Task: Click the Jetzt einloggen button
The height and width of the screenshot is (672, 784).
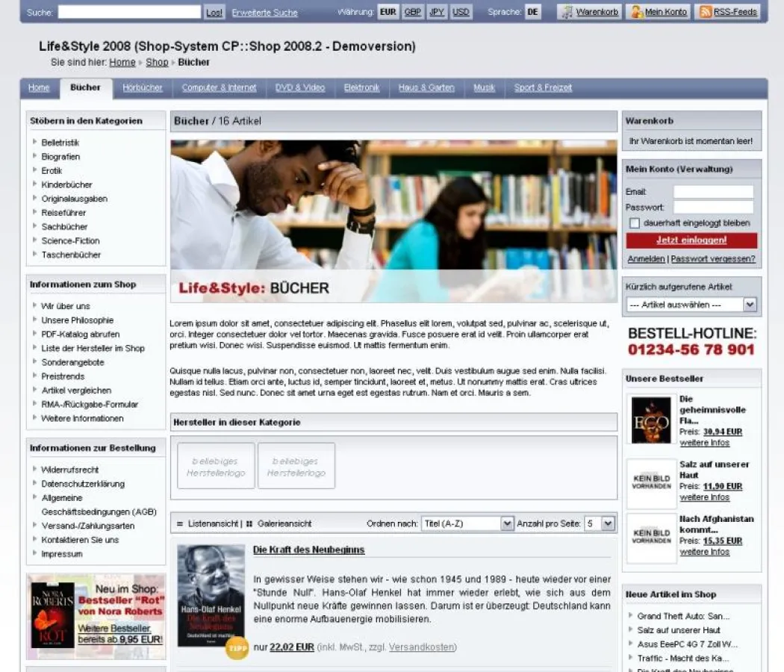Action: 692,240
